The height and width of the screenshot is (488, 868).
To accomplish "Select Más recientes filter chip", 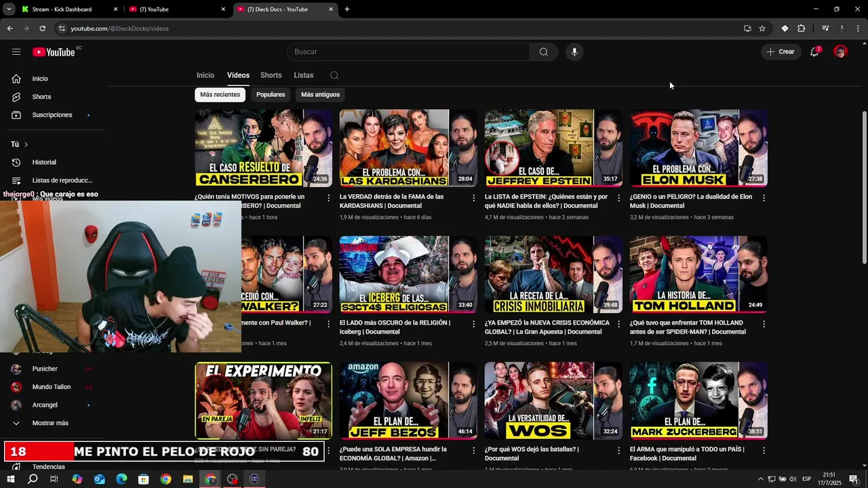I will [x=220, y=95].
